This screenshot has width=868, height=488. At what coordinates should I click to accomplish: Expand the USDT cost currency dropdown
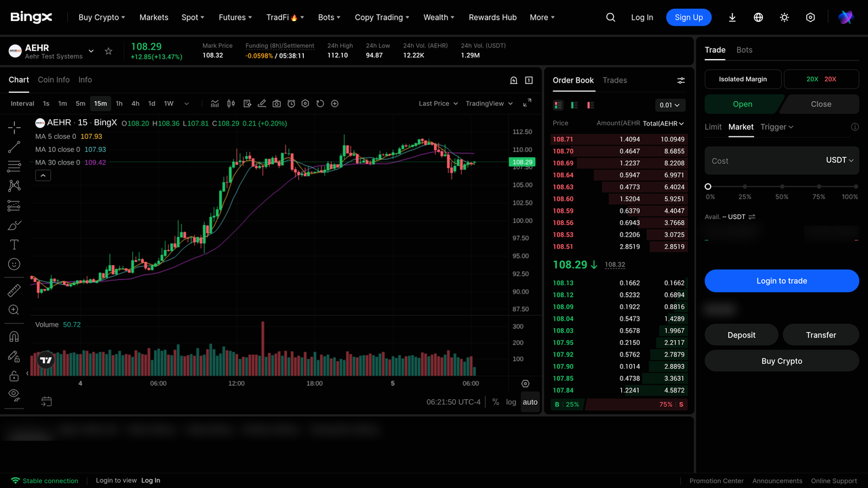pyautogui.click(x=840, y=161)
